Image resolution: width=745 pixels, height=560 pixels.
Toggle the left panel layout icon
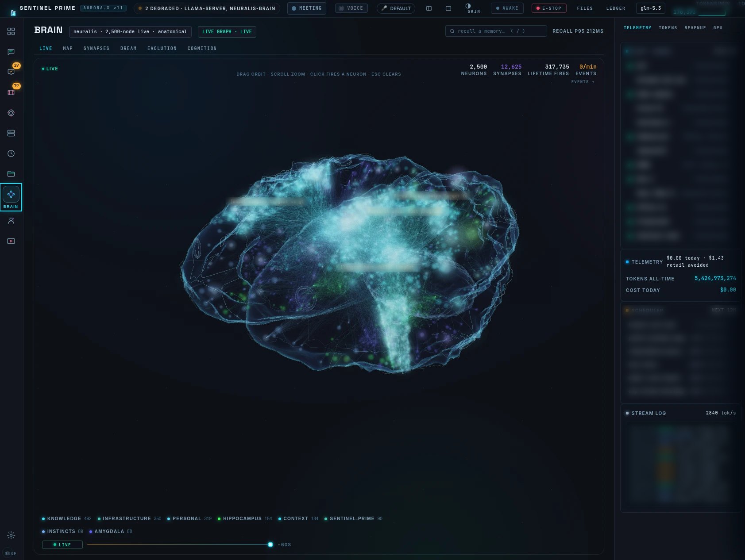429,8
